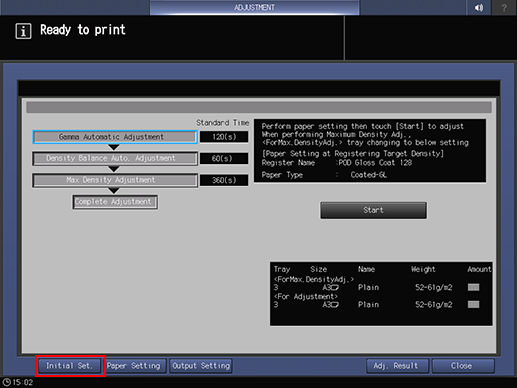Click A3 paper orientation icon in second tray row
This screenshot has width=517, height=388.
click(335, 305)
